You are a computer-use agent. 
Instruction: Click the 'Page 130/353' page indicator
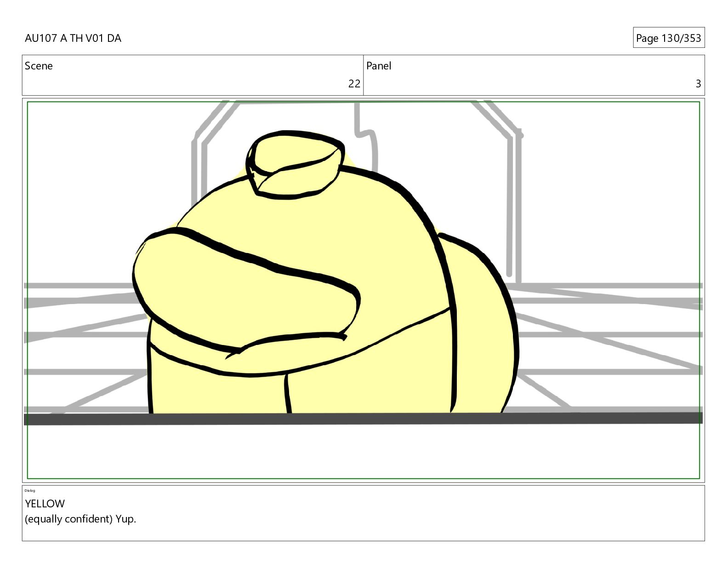click(669, 38)
